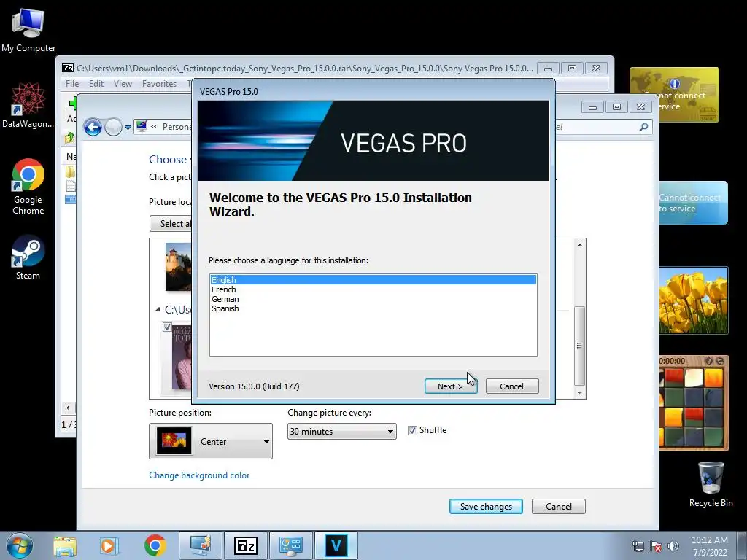Screen dimensions: 747x560
Task: Select Spanish in the language list
Action: 373,308
